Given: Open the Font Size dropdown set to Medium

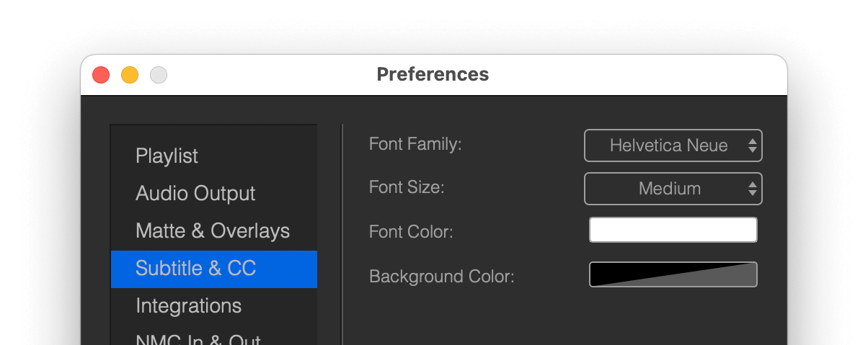Looking at the screenshot, I should click(x=673, y=189).
